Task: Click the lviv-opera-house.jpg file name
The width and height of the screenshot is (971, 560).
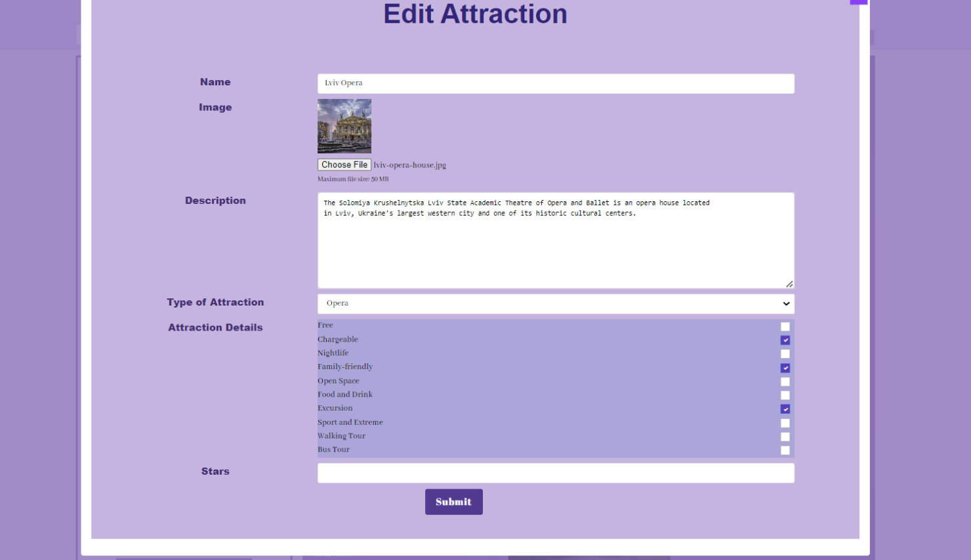Action: point(410,165)
